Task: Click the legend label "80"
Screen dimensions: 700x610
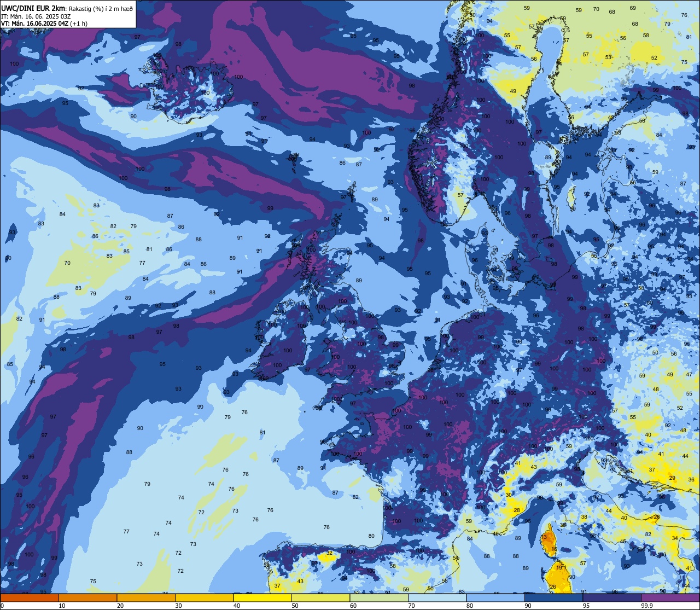Action: pos(470,606)
